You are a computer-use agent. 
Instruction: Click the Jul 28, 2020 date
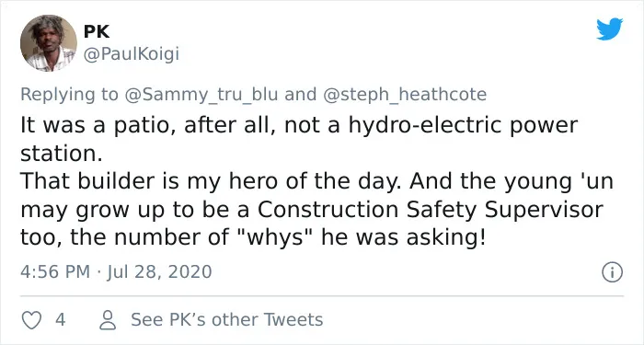pos(159,272)
